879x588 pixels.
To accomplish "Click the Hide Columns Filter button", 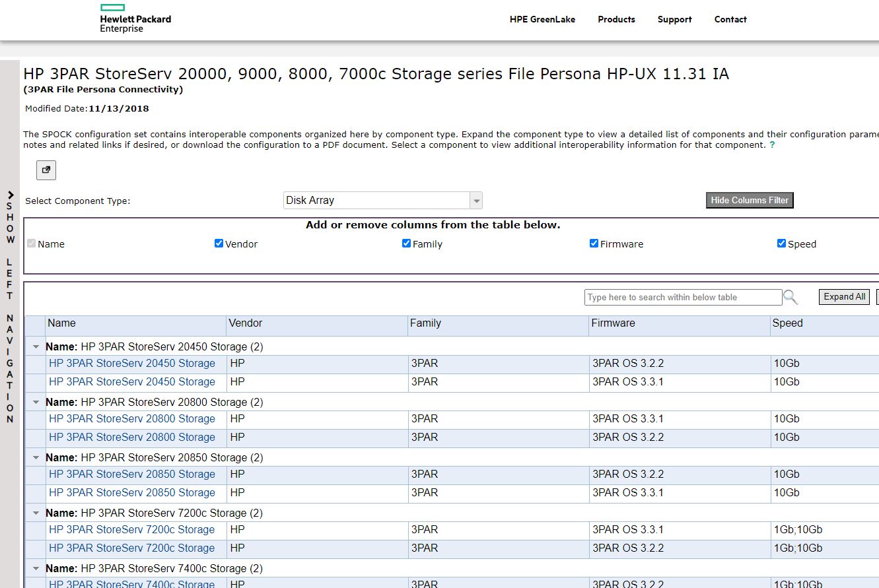I will tap(750, 201).
